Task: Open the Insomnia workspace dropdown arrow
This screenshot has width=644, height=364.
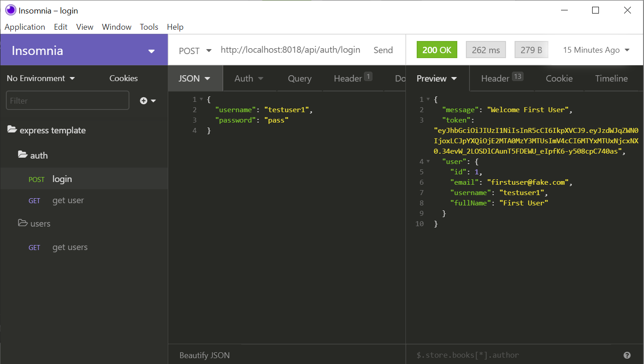Action: 152,51
